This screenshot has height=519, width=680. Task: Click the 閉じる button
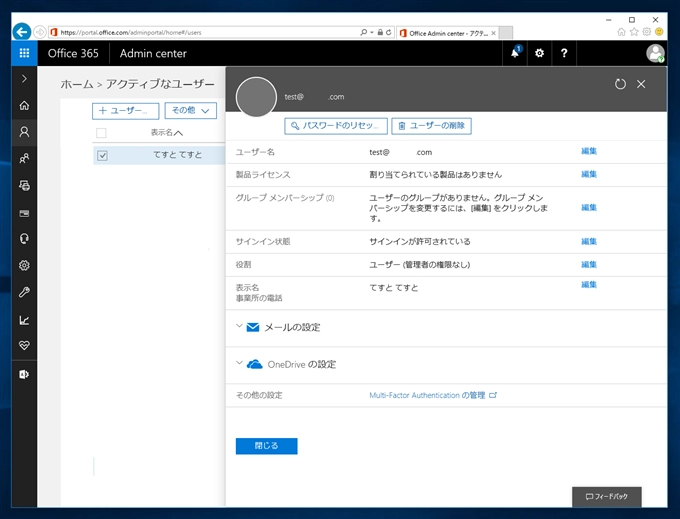[266, 446]
